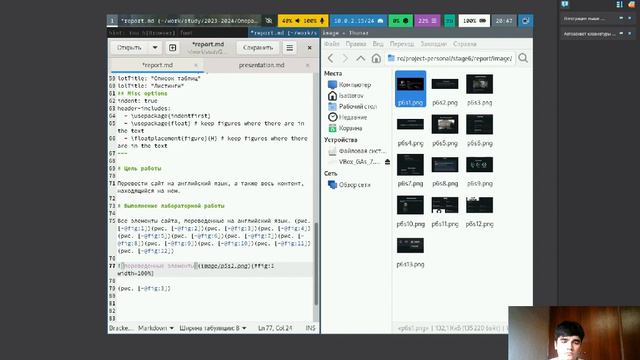Select the p6s11.png file
This screenshot has height=360, width=640.
coord(445,211)
